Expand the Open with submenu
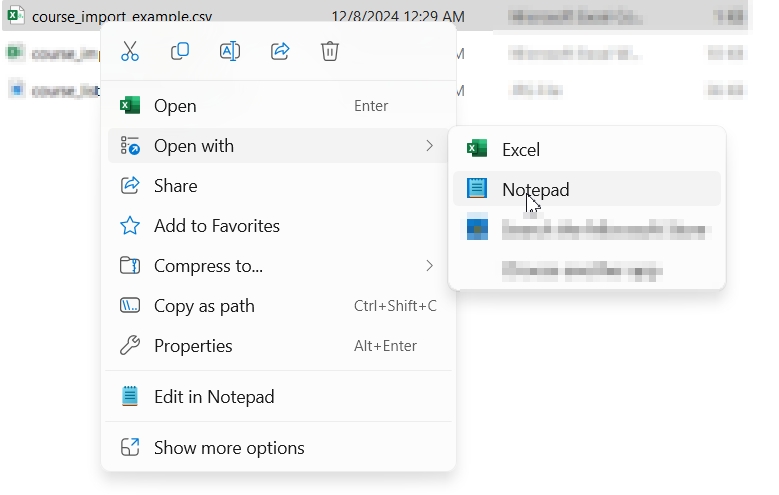779x495 pixels. pyautogui.click(x=278, y=146)
